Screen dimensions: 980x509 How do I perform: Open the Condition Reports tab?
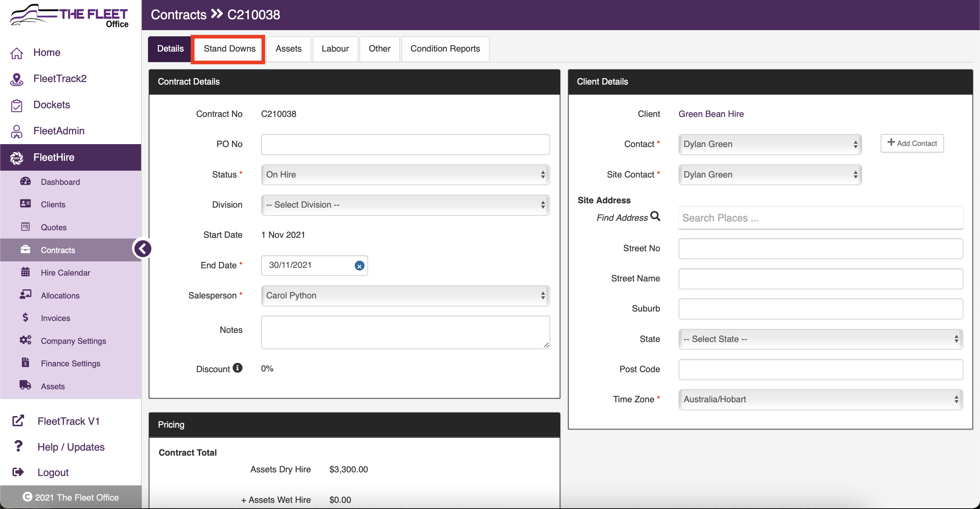[445, 49]
